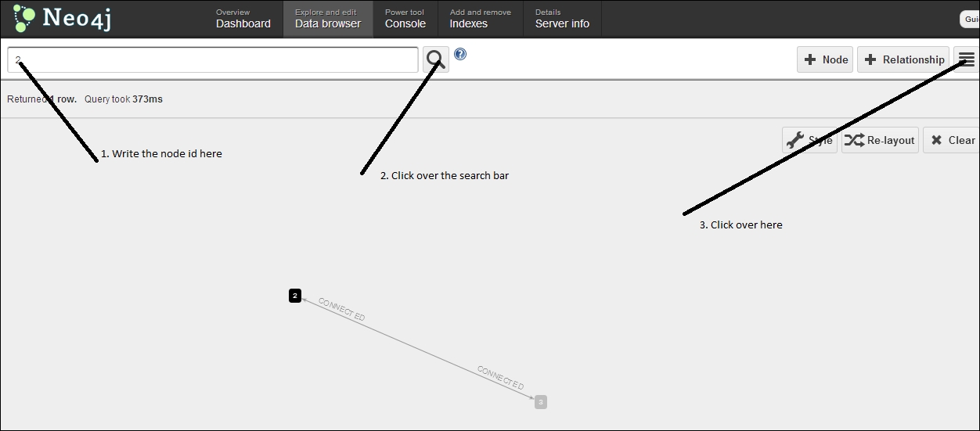Open the Server info tab

pyautogui.click(x=562, y=19)
